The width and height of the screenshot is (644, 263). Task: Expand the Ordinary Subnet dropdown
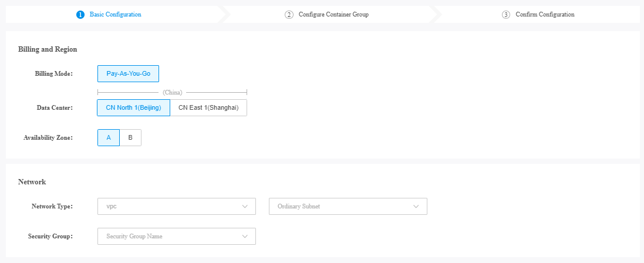coord(348,206)
